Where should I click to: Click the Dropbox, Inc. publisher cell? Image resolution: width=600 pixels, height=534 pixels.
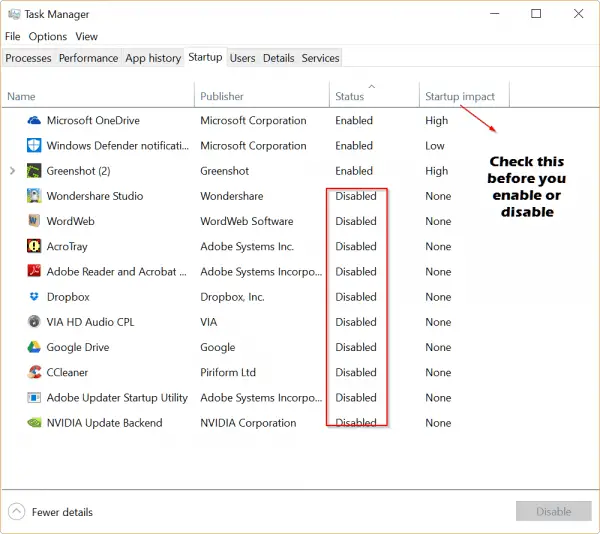(x=232, y=297)
